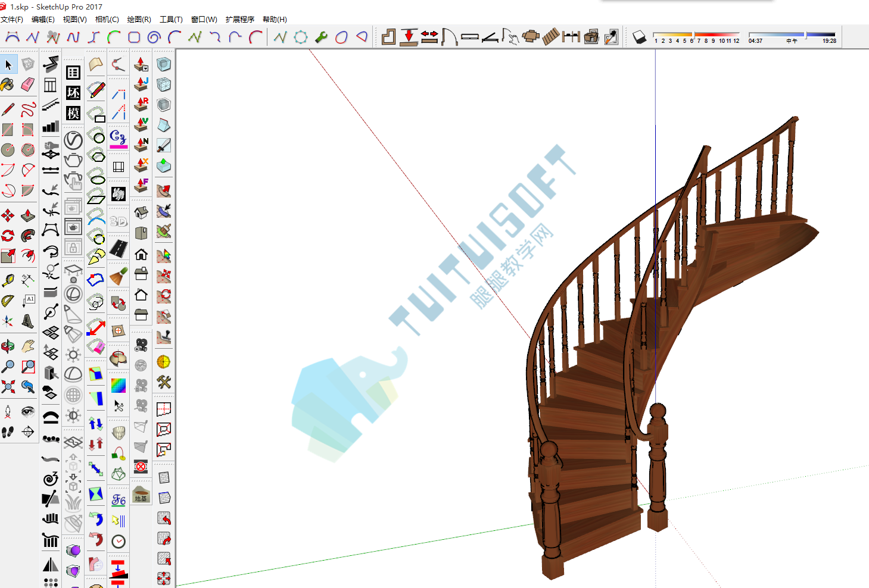This screenshot has width=869, height=588.
Task: Pick the Protractor tool
Action: [8, 301]
